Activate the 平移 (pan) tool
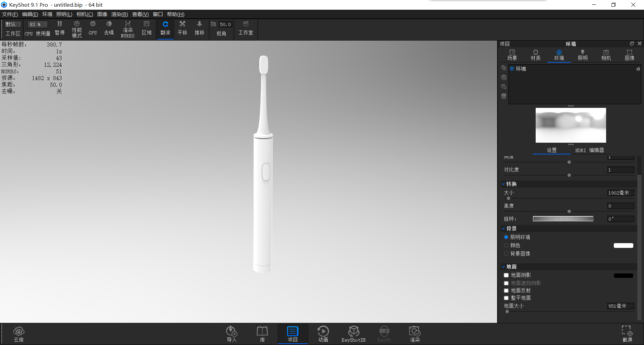The image size is (644, 345). (182, 28)
